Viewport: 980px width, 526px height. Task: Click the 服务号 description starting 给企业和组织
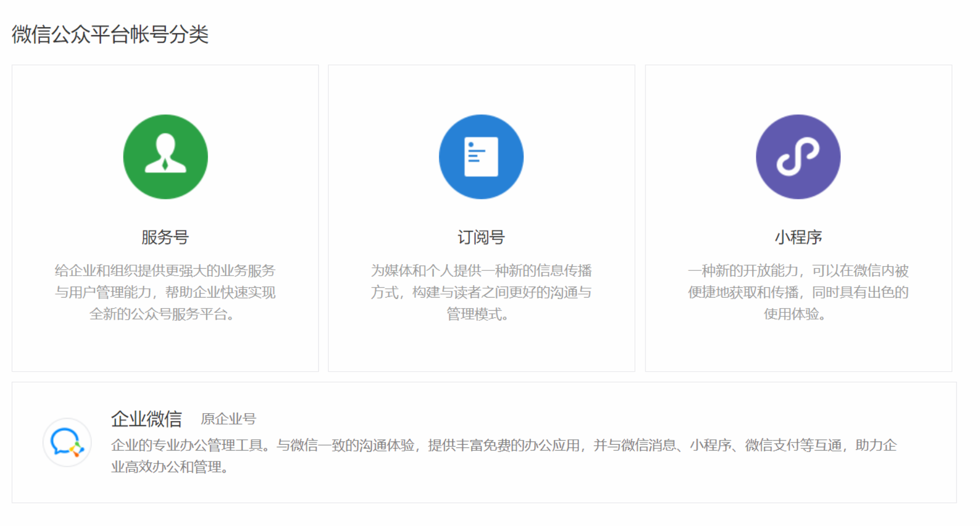coord(165,292)
